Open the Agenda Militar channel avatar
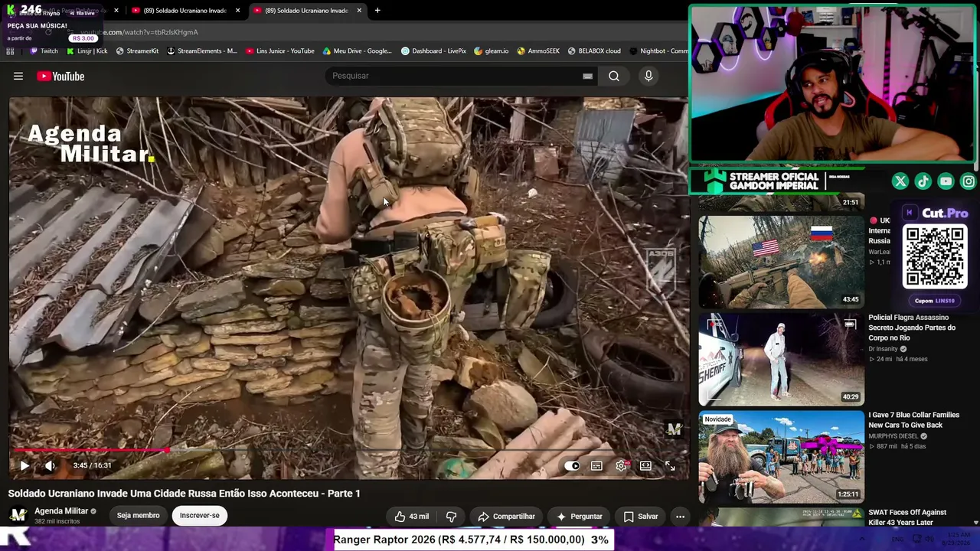Viewport: 980px width, 551px height. [x=18, y=515]
